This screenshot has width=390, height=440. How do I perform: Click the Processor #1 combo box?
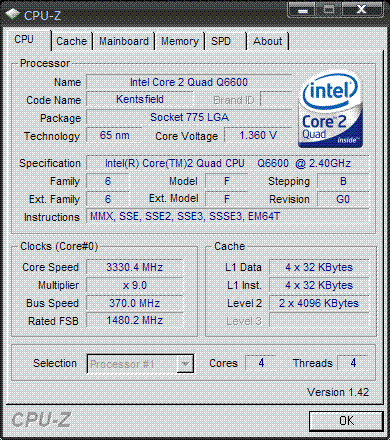coord(140,364)
